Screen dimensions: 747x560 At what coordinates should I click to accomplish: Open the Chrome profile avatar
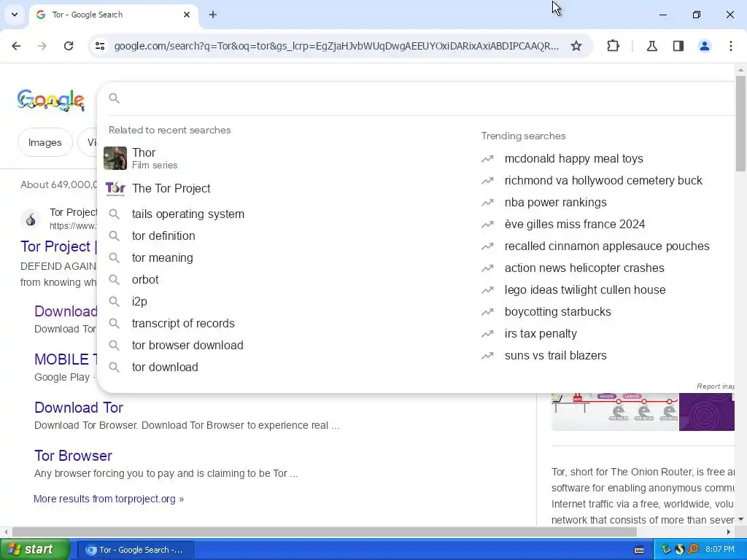click(705, 46)
